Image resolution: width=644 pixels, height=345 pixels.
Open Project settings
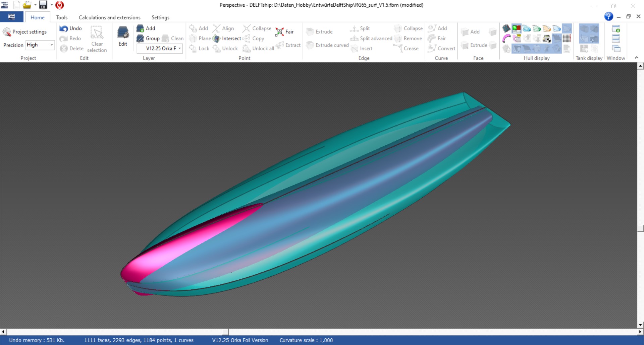25,32
